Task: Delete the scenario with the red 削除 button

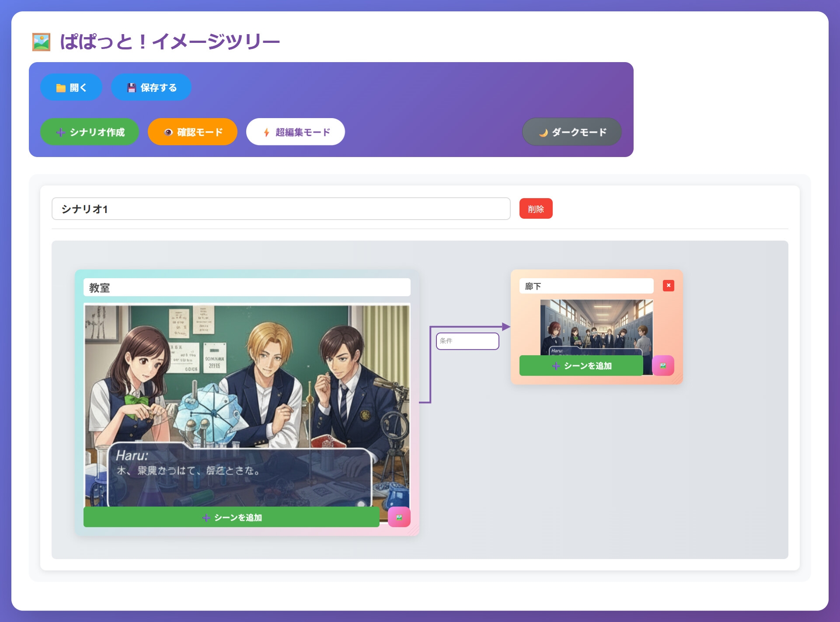Action: pos(536,209)
